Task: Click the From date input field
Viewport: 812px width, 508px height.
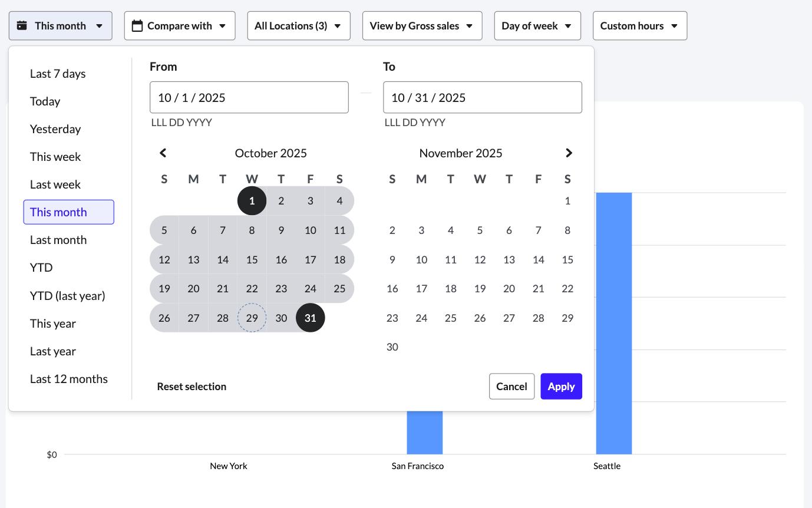Action: (x=249, y=97)
